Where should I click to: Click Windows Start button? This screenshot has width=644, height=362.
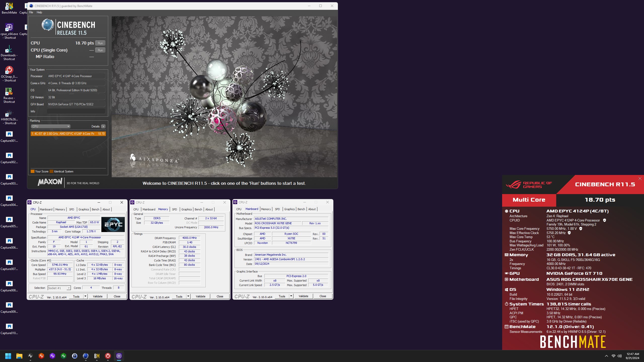[x=8, y=356]
